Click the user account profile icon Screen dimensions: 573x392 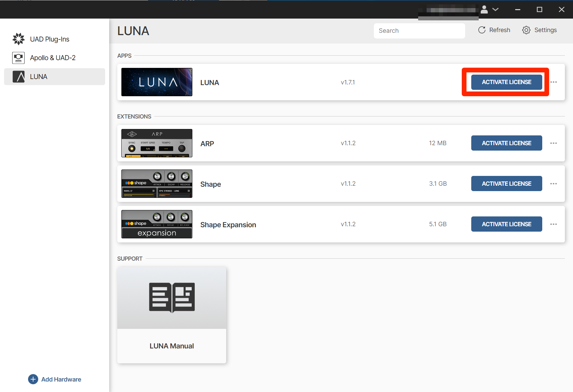484,9
